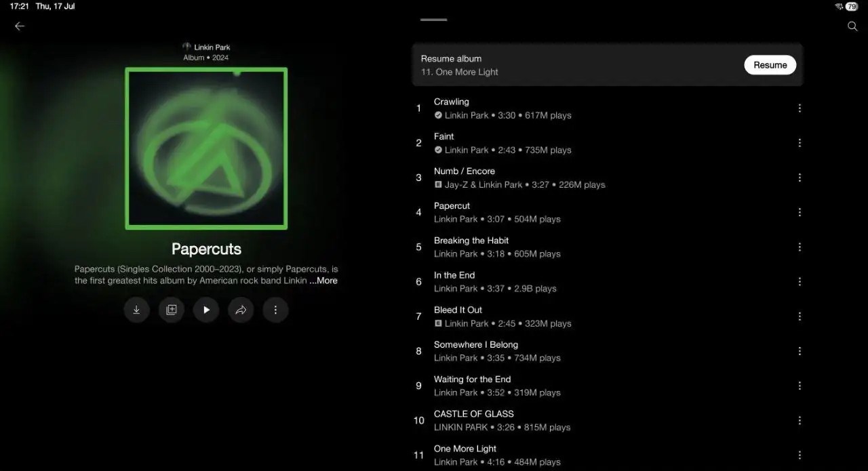Click the Resume button
This screenshot has height=471, width=868.
tap(770, 65)
